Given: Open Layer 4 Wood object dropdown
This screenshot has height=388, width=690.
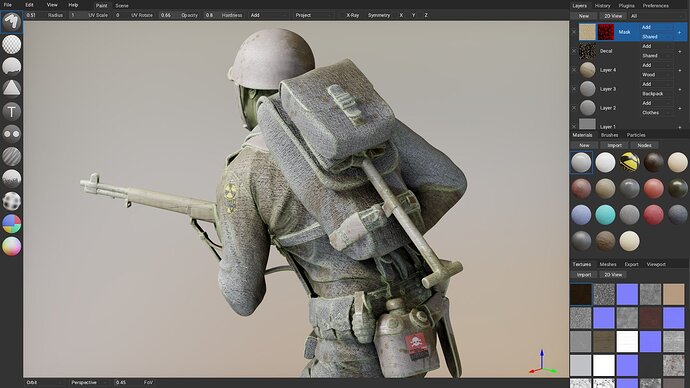Looking at the screenshot, I should (x=656, y=75).
